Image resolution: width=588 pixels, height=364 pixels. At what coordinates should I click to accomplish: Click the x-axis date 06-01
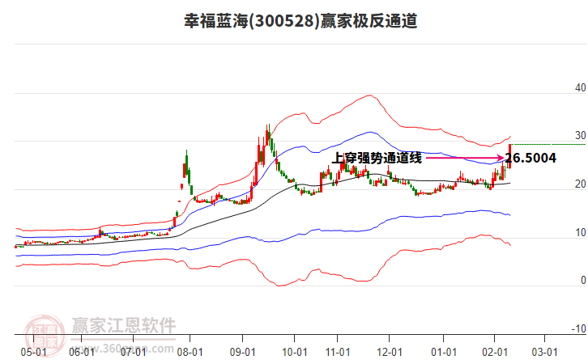82,353
